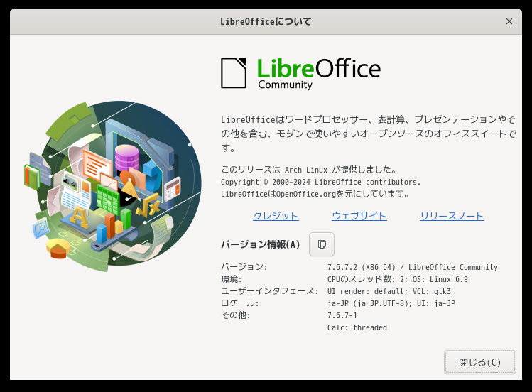Open the クレジット credits link
Image resolution: width=532 pixels, height=392 pixels.
(x=276, y=216)
